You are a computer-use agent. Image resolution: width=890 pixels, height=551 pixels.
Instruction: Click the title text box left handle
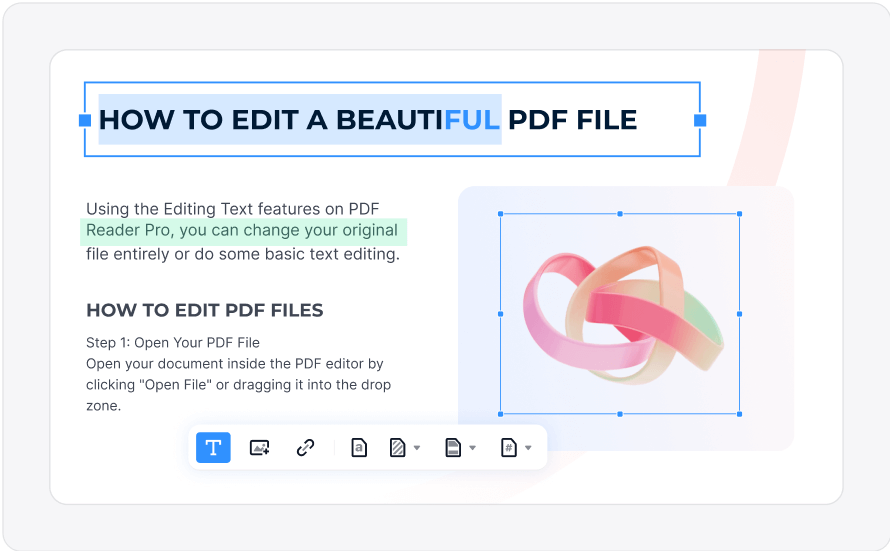click(85, 120)
